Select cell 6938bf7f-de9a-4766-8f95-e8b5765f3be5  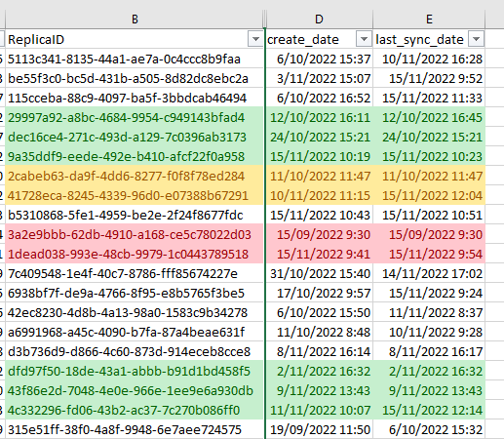coord(135,293)
